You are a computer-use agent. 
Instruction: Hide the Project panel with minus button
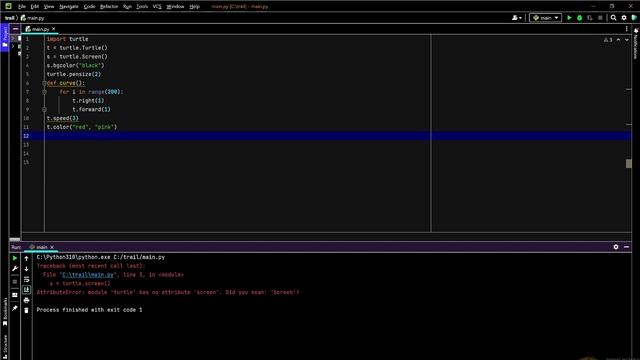[15, 29]
